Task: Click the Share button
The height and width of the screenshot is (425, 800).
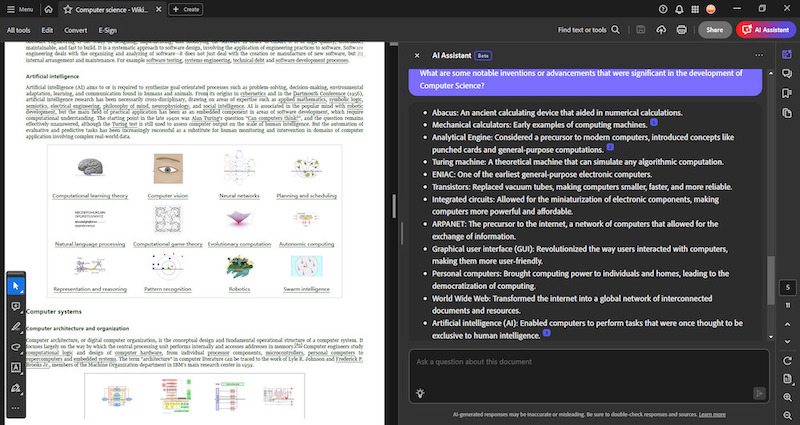Action: pos(714,30)
